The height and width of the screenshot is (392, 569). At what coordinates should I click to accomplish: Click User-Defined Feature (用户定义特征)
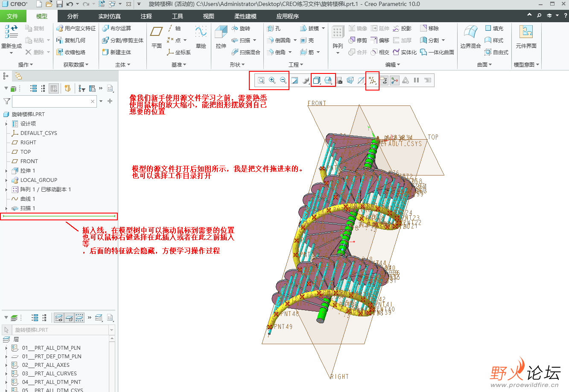[76, 28]
